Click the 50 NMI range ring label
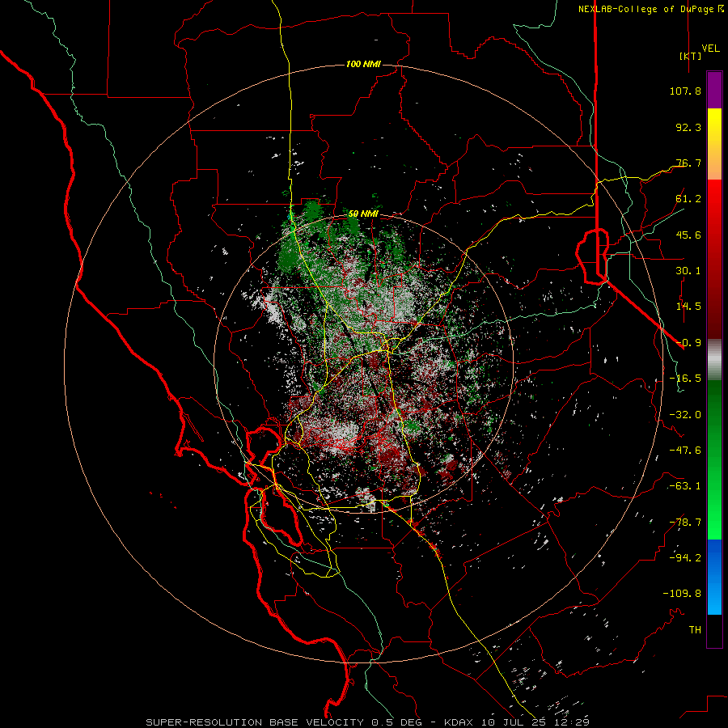The height and width of the screenshot is (728, 728). pyautogui.click(x=363, y=214)
